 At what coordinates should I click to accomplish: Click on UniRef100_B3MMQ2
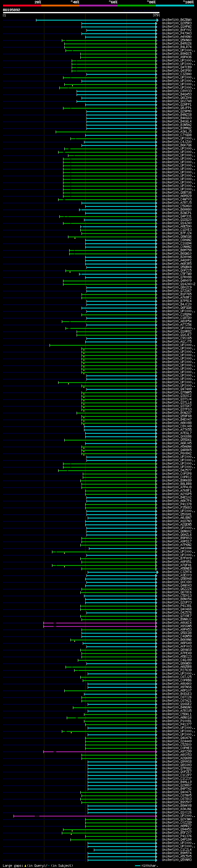point(176,128)
